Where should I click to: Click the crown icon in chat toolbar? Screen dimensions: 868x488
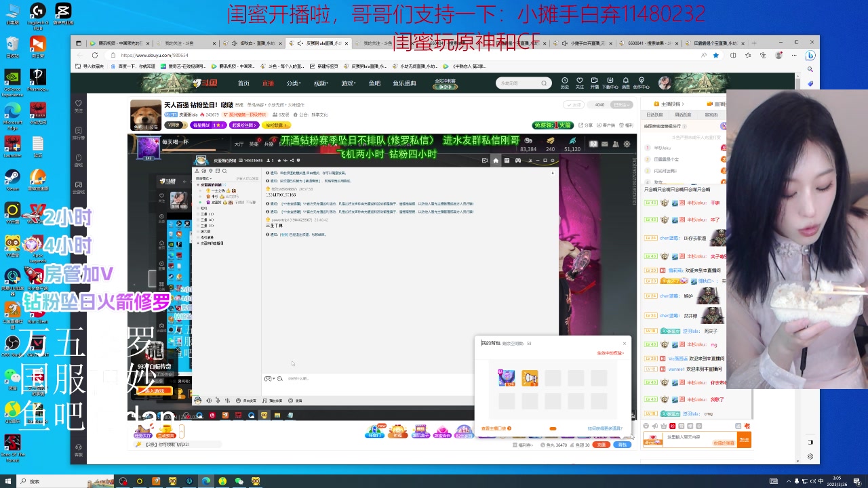coord(663,426)
